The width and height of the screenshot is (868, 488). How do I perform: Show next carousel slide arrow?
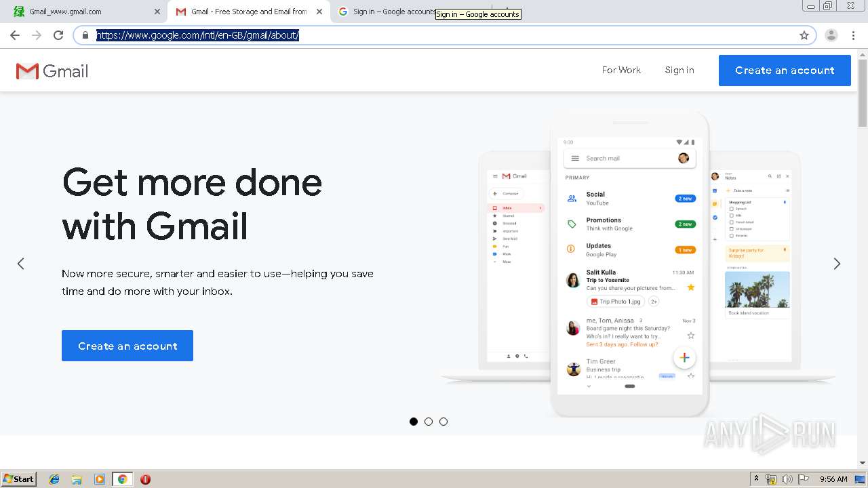(837, 264)
